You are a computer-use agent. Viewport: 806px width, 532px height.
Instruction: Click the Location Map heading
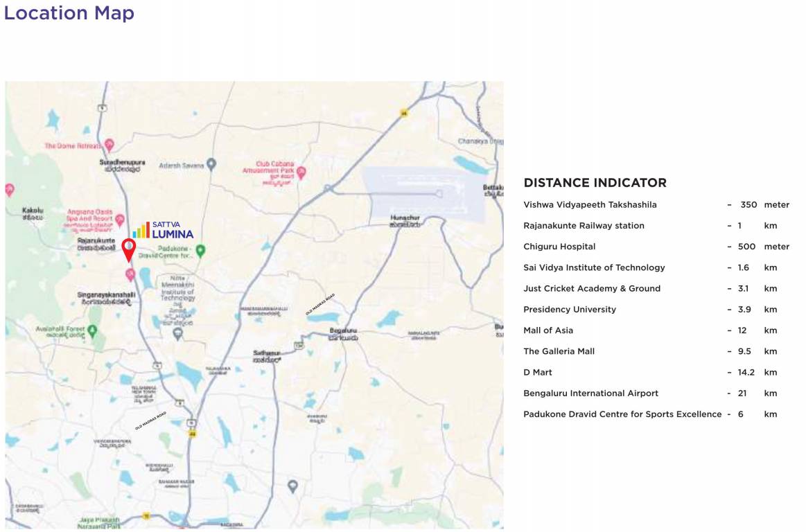tap(68, 12)
